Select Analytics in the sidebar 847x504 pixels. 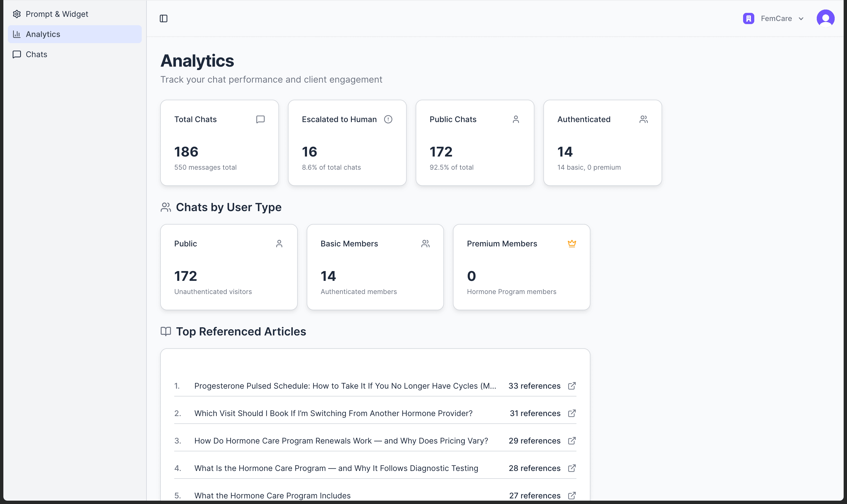[x=43, y=34]
